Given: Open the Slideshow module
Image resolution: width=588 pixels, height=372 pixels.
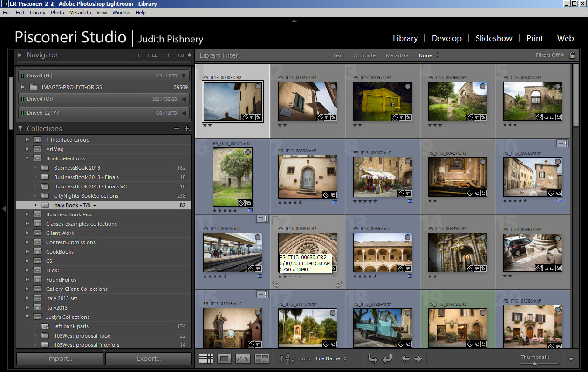Looking at the screenshot, I should point(494,38).
